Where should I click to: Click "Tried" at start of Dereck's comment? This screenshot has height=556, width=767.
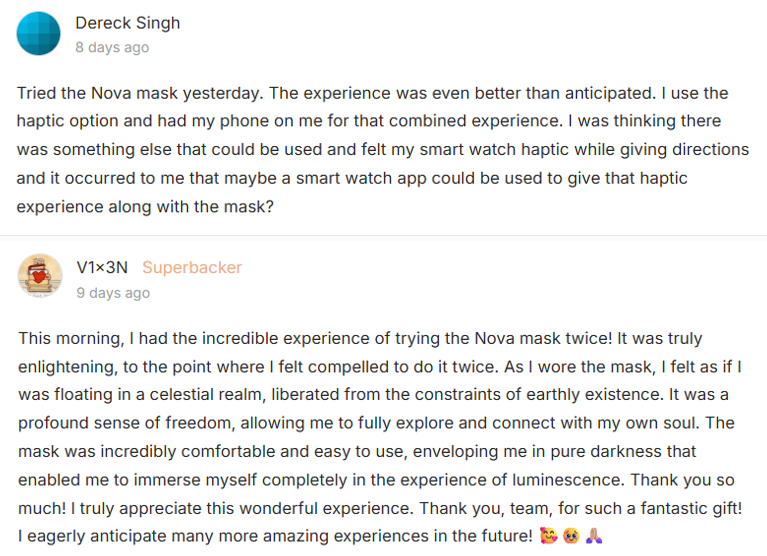pos(38,93)
